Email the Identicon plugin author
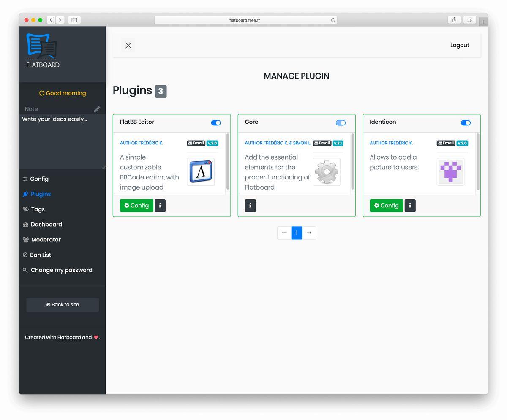 click(x=446, y=143)
